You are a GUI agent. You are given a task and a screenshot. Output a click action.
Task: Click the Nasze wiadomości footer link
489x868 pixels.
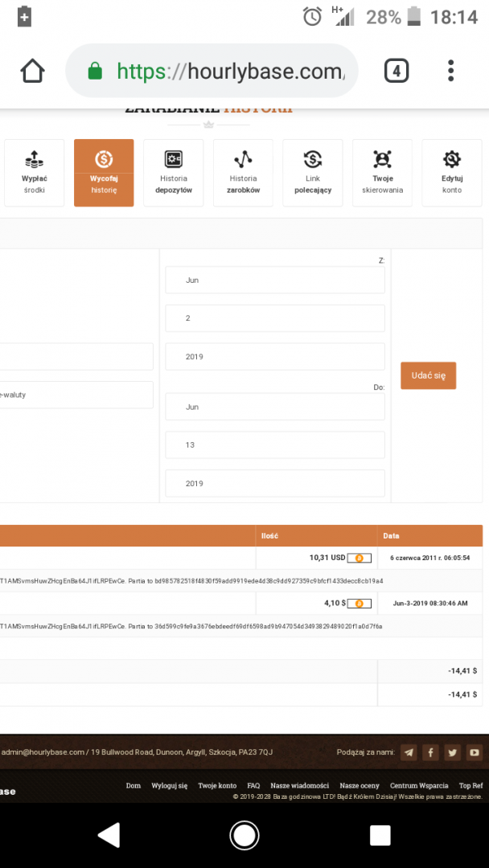click(x=300, y=785)
